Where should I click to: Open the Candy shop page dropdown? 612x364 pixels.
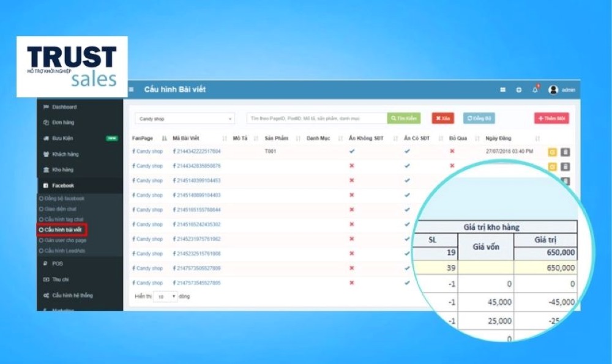coord(185,119)
